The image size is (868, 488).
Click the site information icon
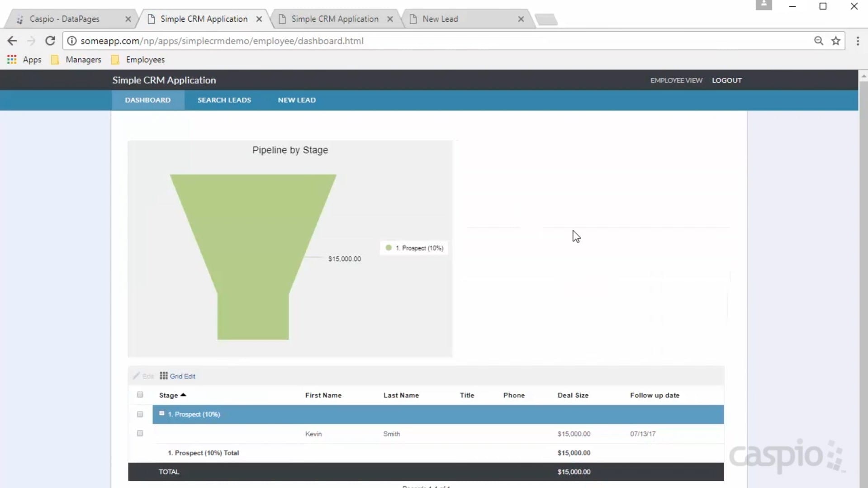pyautogui.click(x=71, y=41)
